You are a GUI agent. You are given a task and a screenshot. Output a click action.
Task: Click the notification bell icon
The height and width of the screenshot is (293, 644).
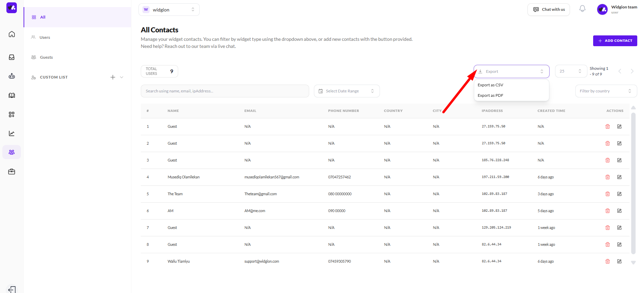(582, 9)
